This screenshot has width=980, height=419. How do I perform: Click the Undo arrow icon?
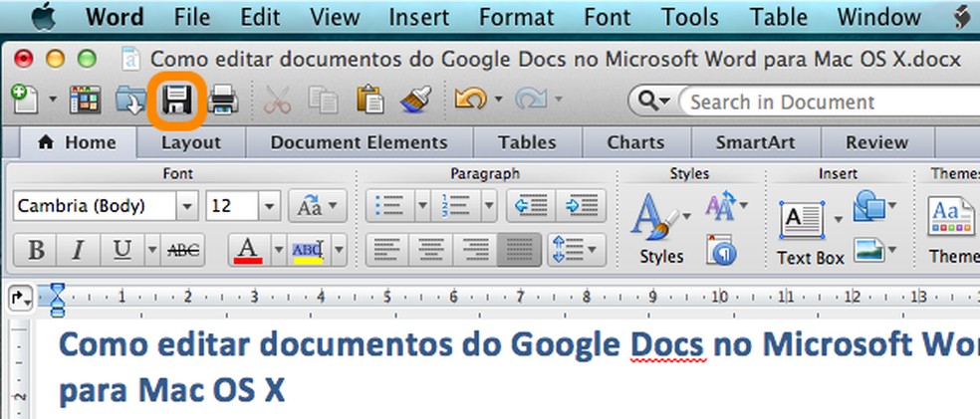(471, 99)
